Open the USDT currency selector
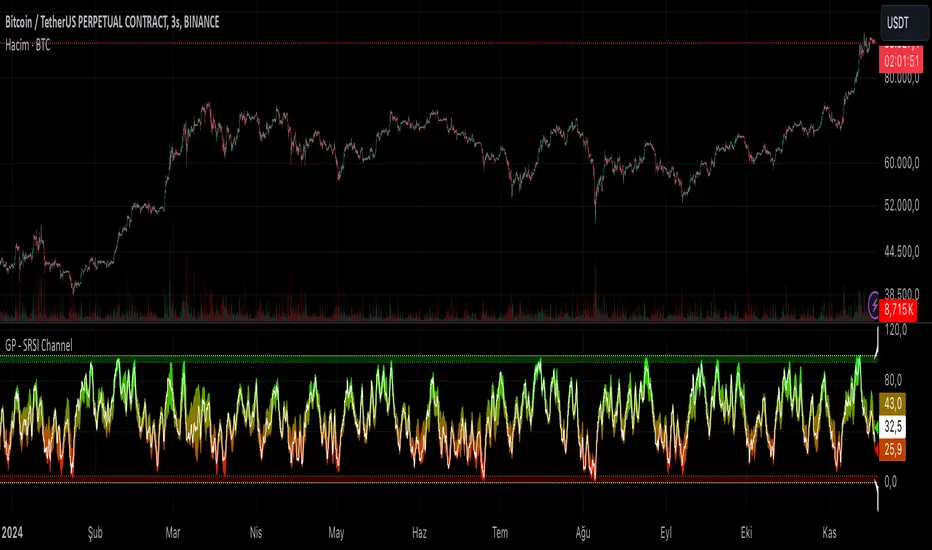This screenshot has height=550, width=932. pos(903,23)
